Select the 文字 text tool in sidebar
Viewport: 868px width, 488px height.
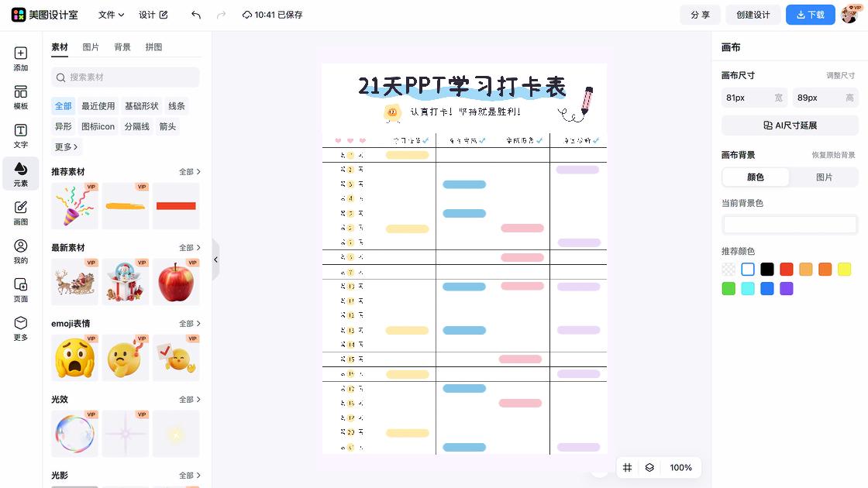(20, 136)
